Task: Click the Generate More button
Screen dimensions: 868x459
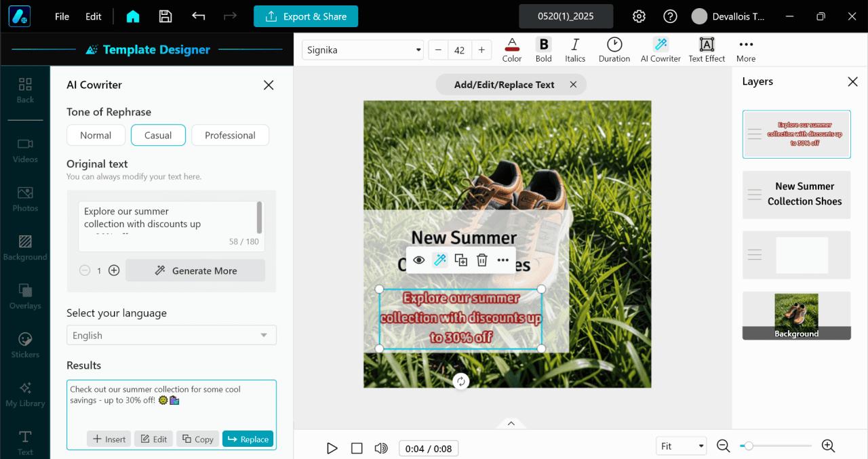Action: tap(195, 271)
